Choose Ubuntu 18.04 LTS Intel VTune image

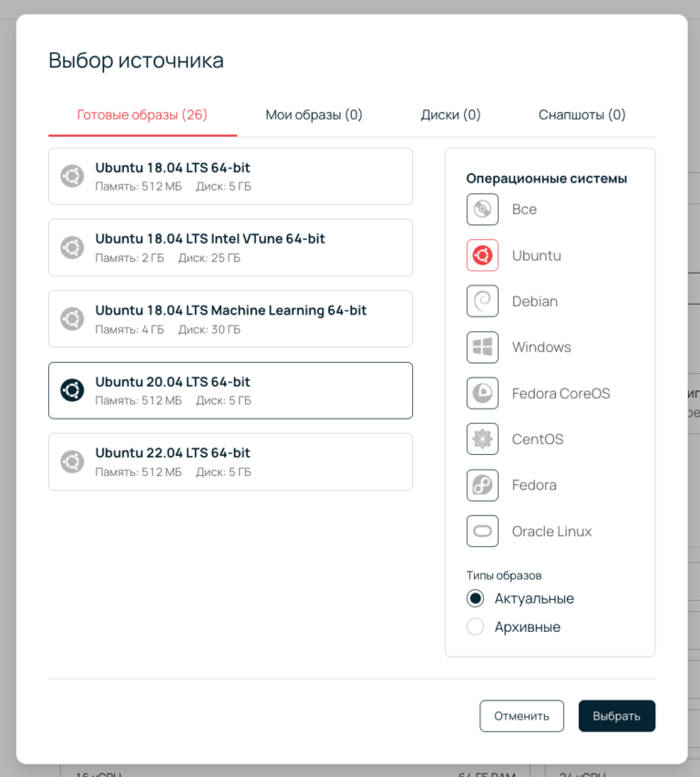click(x=230, y=247)
